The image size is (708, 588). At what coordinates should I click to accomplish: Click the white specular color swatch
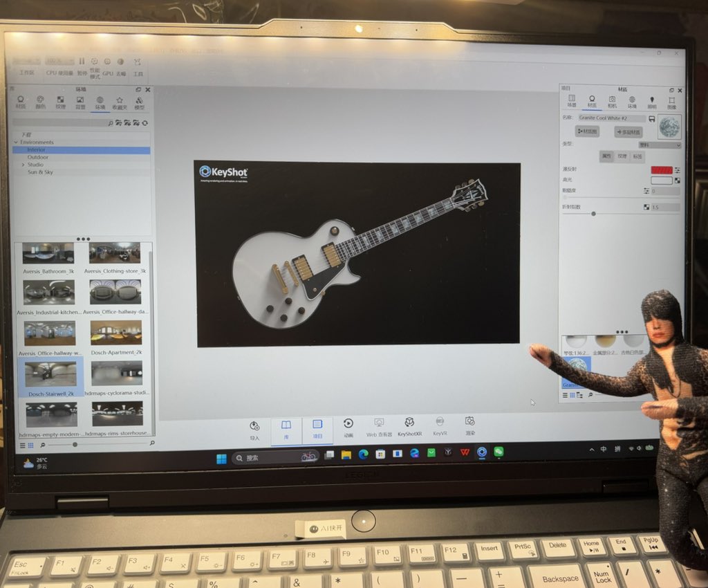(x=662, y=180)
